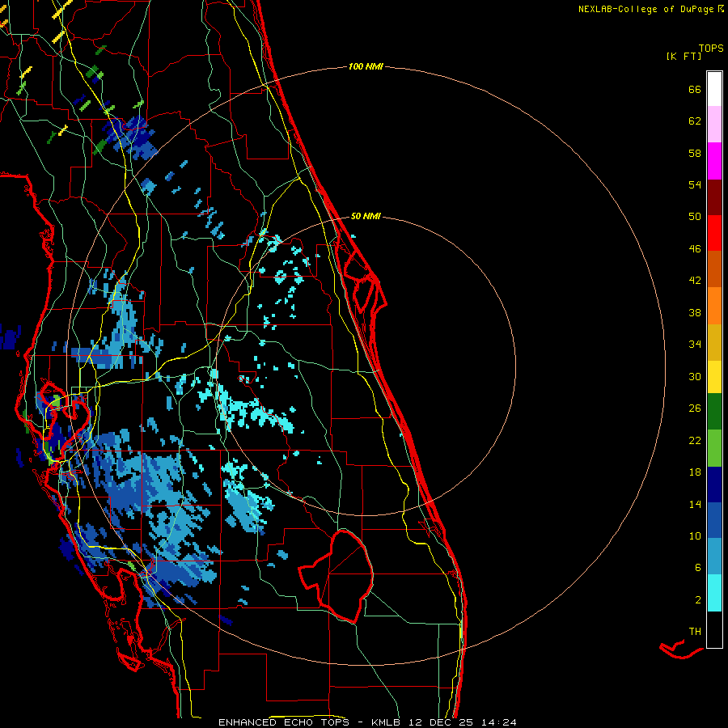Click the gold 34-38 kft legend swatch
Screen dimensions: 728x728
click(x=714, y=342)
